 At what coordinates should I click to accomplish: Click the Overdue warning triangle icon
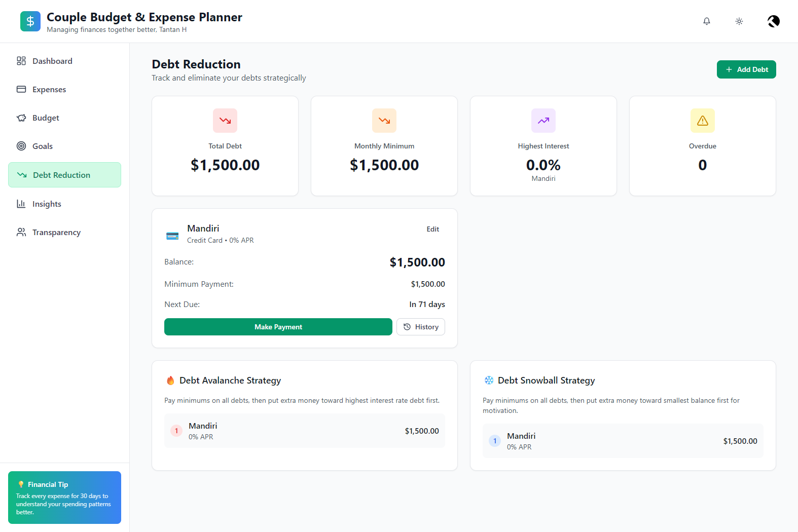703,121
